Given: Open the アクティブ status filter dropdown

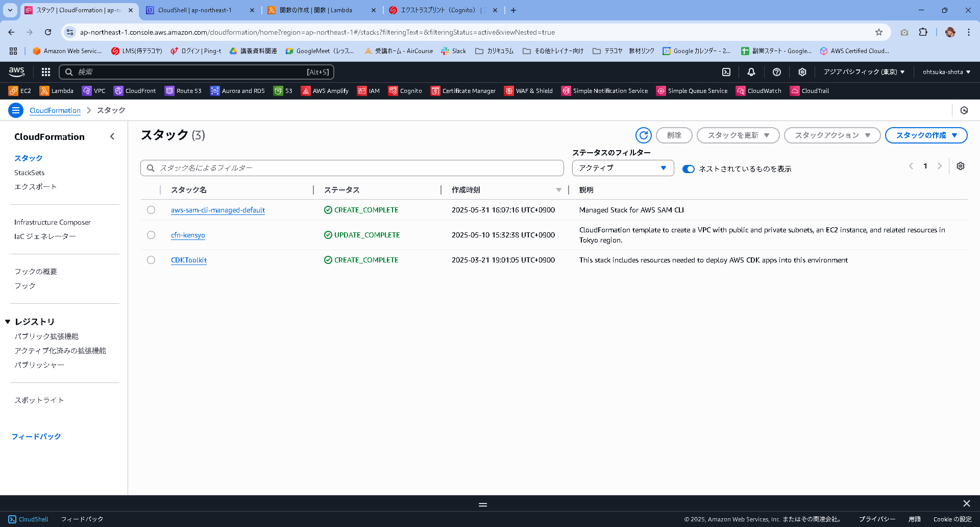Looking at the screenshot, I should click(x=623, y=168).
